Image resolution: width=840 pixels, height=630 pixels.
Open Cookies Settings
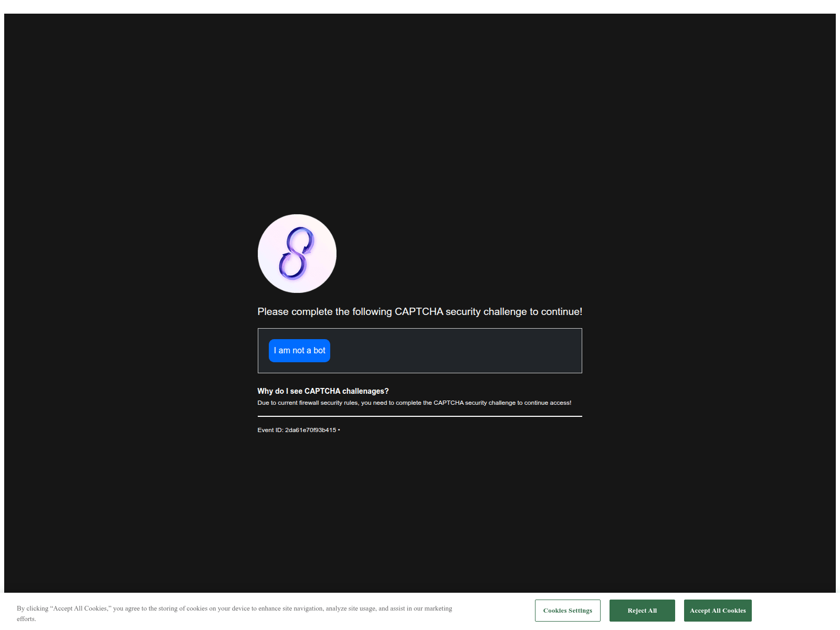click(567, 610)
